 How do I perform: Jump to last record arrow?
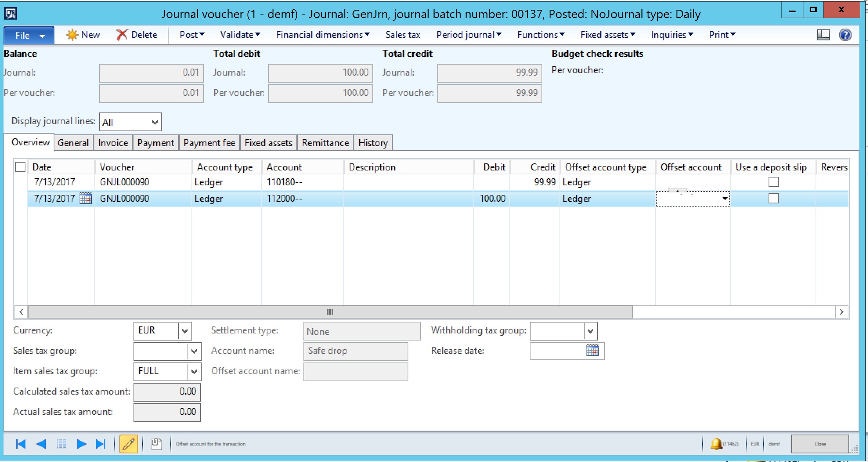[x=101, y=444]
